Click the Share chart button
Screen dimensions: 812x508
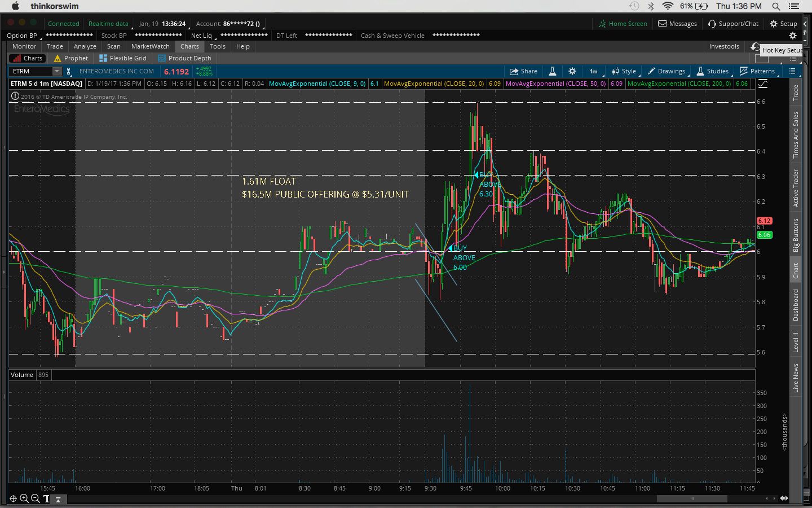pyautogui.click(x=523, y=71)
